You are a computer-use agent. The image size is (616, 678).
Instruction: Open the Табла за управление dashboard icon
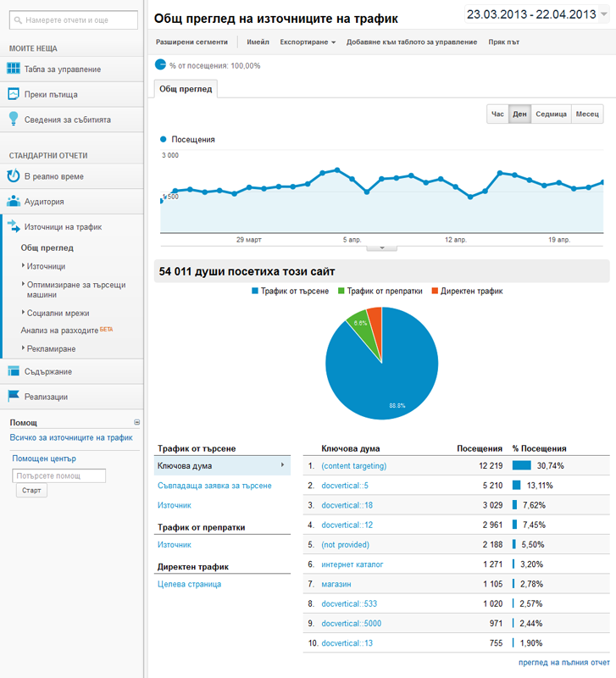pyautogui.click(x=14, y=69)
